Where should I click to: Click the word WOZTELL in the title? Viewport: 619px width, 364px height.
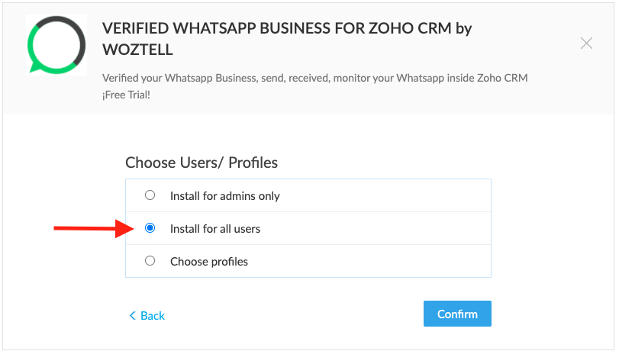(x=137, y=50)
